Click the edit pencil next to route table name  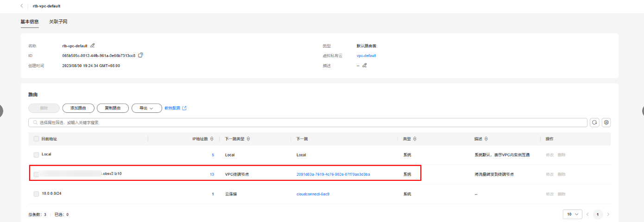click(x=93, y=46)
